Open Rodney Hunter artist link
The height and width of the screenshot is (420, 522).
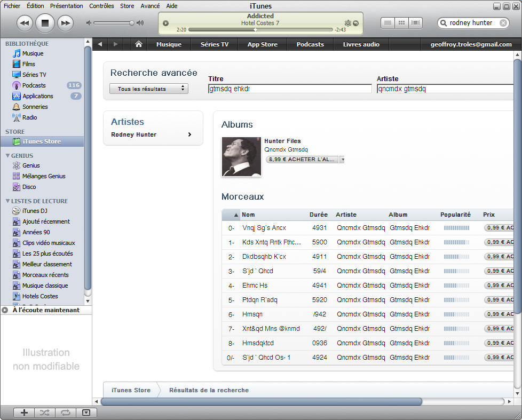152,134
